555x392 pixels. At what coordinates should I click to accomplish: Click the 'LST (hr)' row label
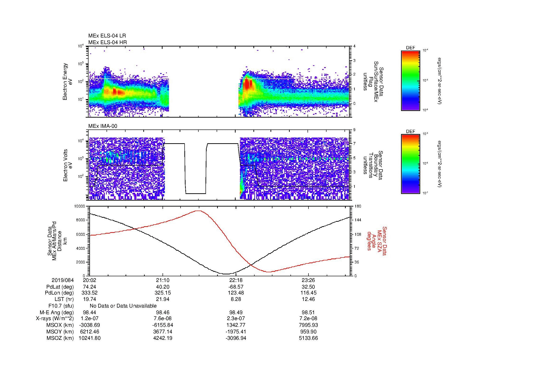(64, 299)
